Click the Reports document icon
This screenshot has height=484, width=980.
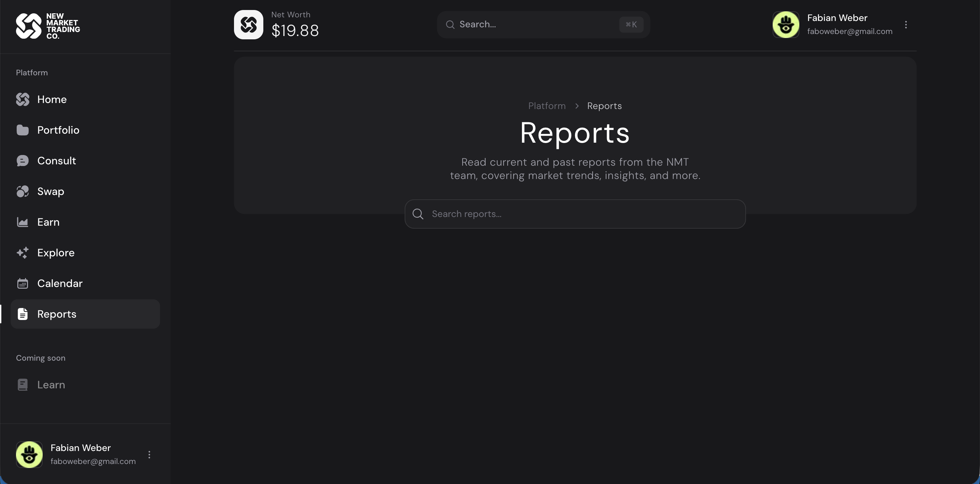[x=22, y=314]
